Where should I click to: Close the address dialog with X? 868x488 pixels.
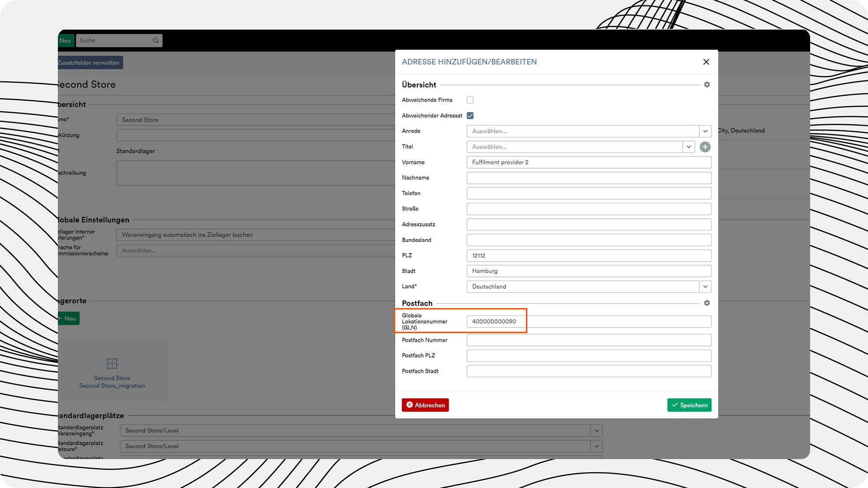[706, 62]
